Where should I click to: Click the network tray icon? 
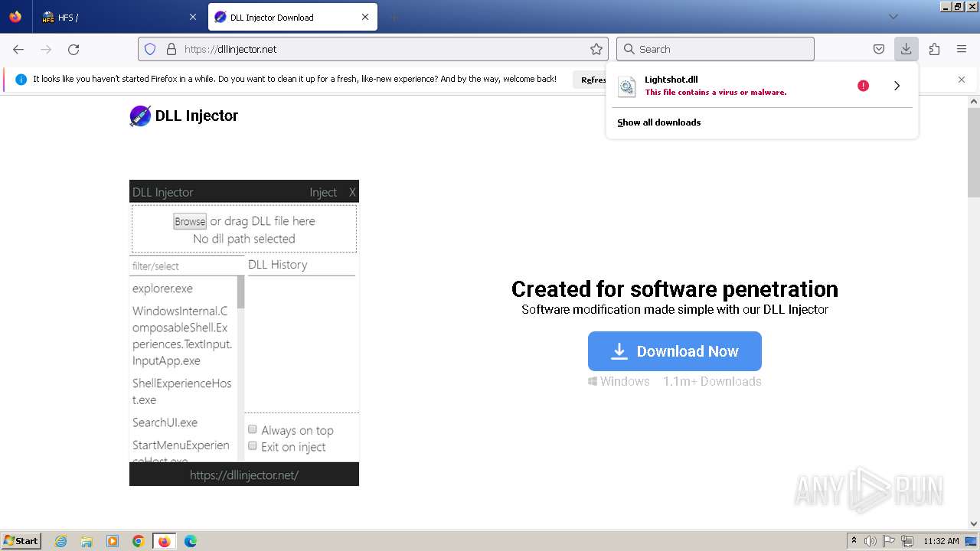[x=907, y=541]
